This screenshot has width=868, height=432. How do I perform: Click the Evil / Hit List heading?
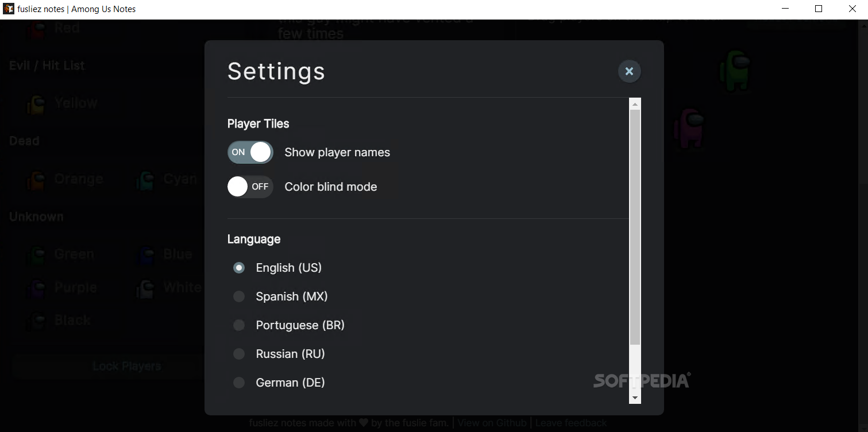coord(47,65)
